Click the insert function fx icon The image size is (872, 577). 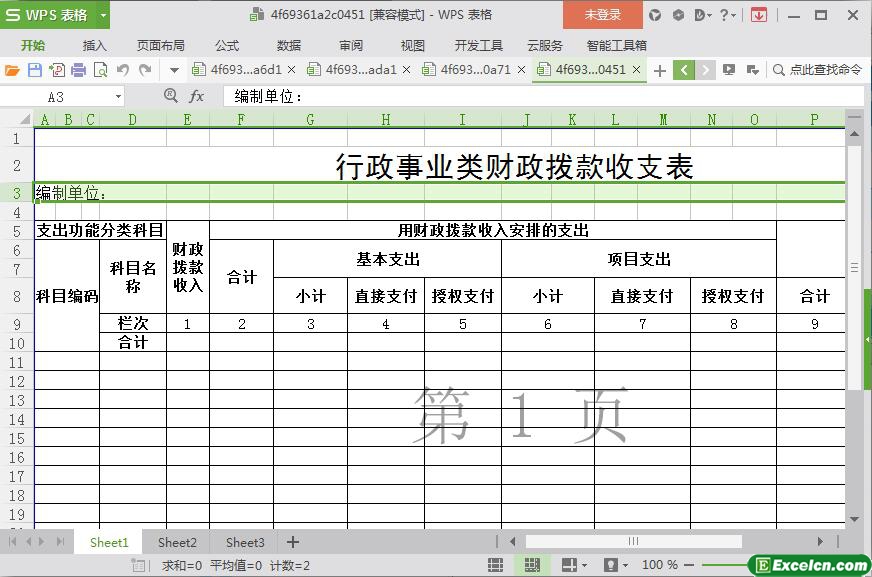point(197,96)
